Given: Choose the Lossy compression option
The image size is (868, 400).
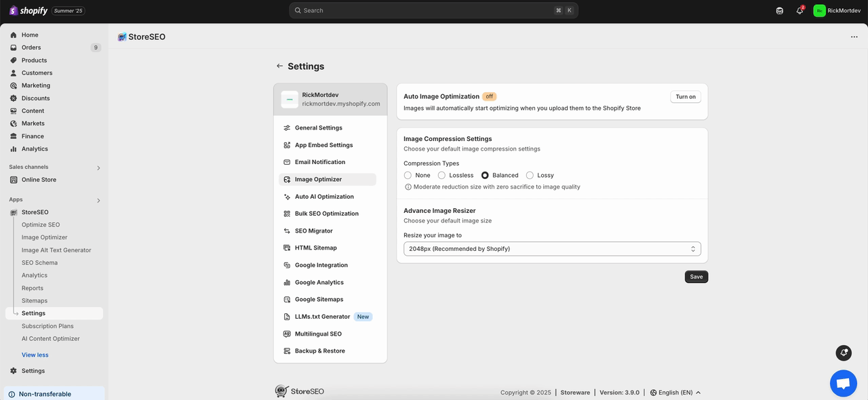Looking at the screenshot, I should pyautogui.click(x=530, y=175).
